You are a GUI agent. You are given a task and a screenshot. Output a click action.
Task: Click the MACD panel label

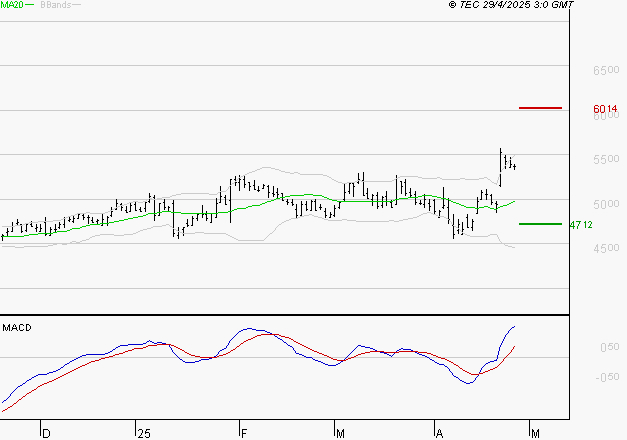click(x=17, y=328)
